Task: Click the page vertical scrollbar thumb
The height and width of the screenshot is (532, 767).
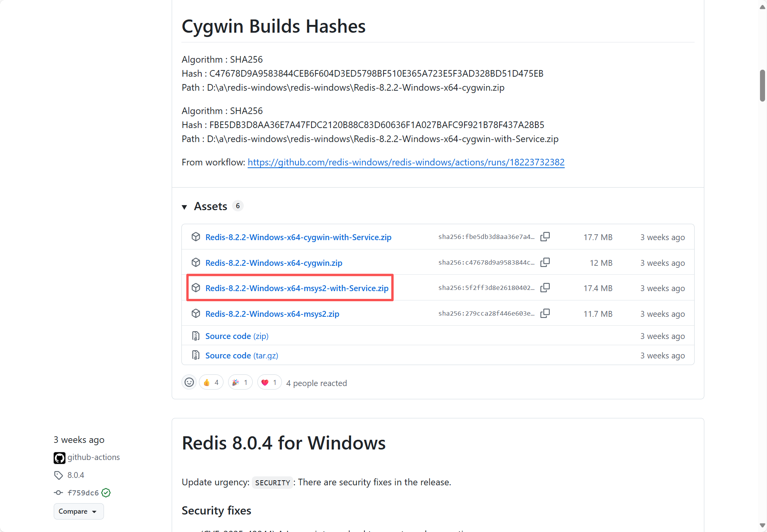Action: (762, 86)
